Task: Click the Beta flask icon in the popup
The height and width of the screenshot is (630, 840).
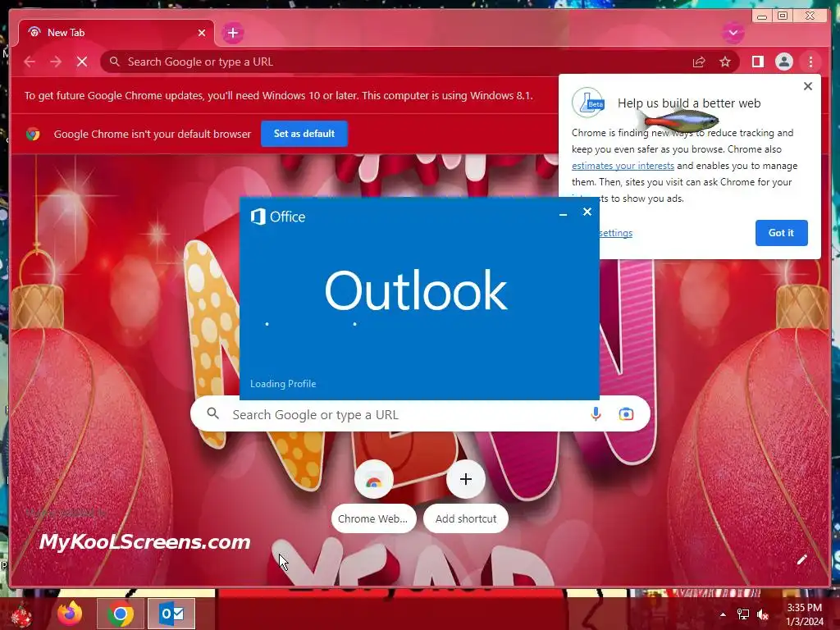Action: coord(588,103)
